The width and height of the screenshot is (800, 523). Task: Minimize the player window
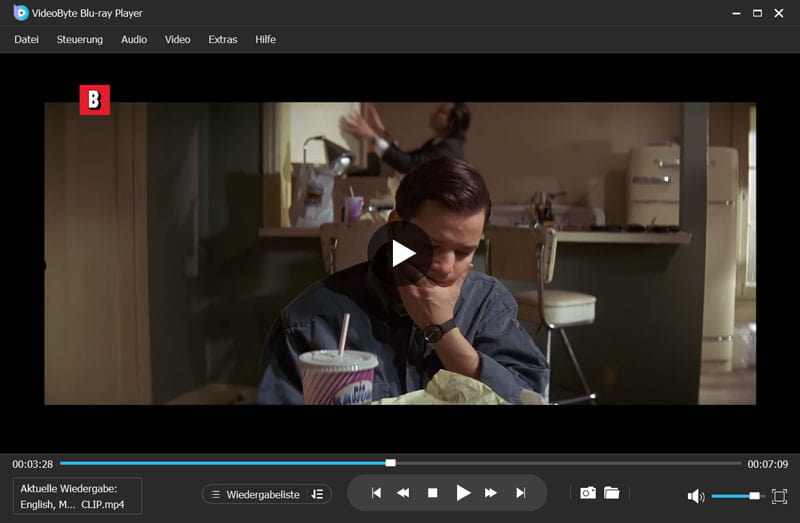coord(736,13)
